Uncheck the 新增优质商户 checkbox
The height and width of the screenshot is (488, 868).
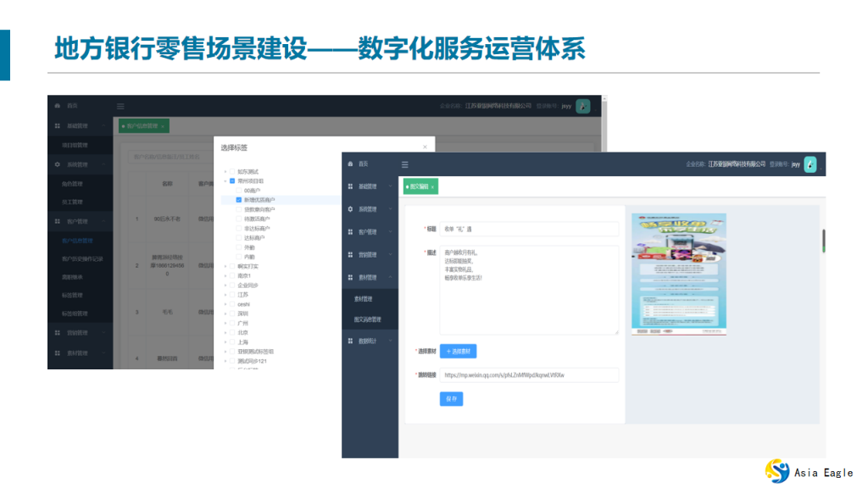tap(238, 200)
